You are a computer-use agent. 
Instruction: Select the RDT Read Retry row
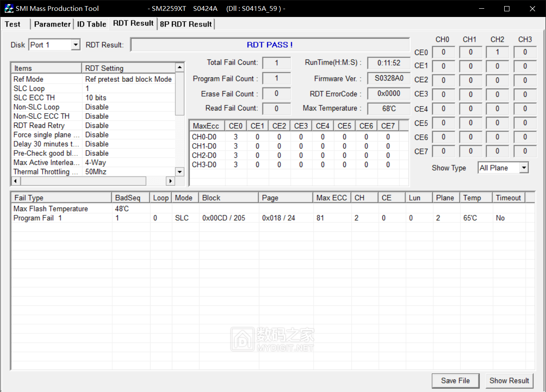pyautogui.click(x=93, y=125)
